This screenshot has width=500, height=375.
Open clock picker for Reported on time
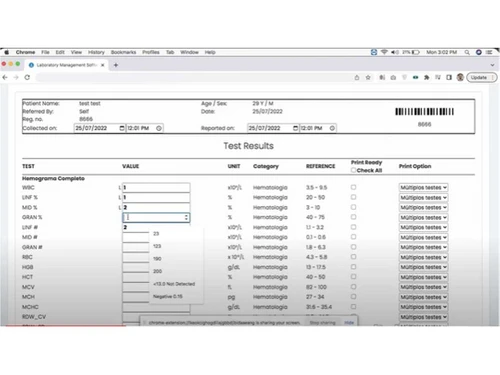tap(332, 128)
